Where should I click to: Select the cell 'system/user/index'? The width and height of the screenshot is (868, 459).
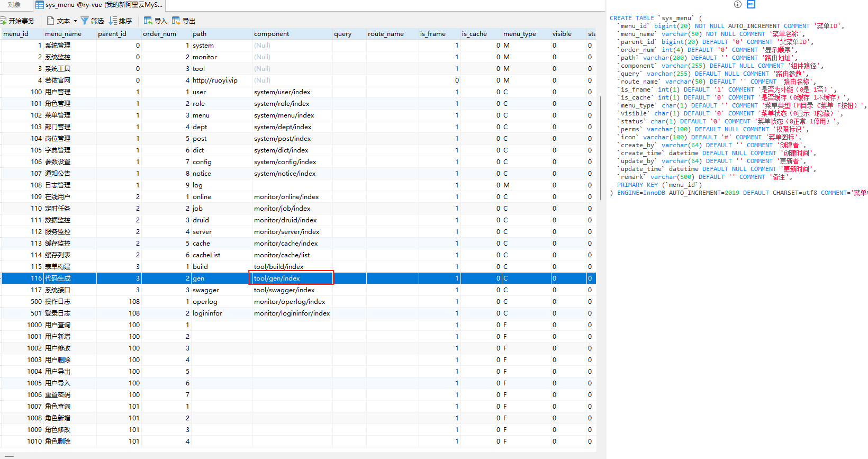(292, 92)
